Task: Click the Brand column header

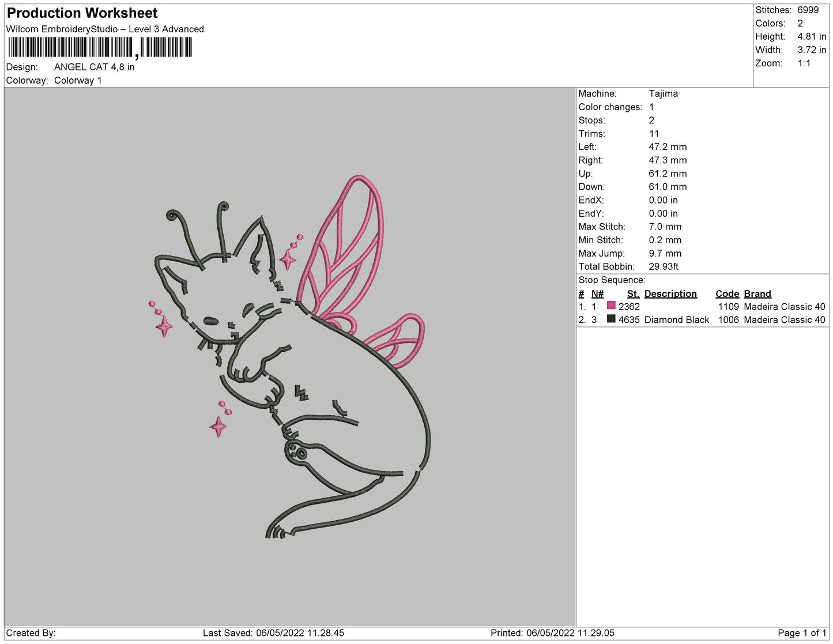Action: [757, 293]
